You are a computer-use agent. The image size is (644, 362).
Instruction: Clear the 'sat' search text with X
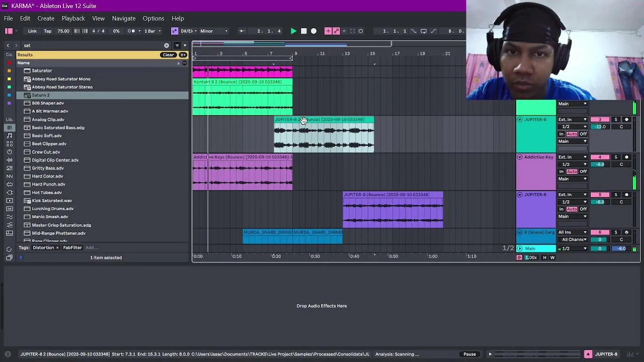pyautogui.click(x=167, y=45)
